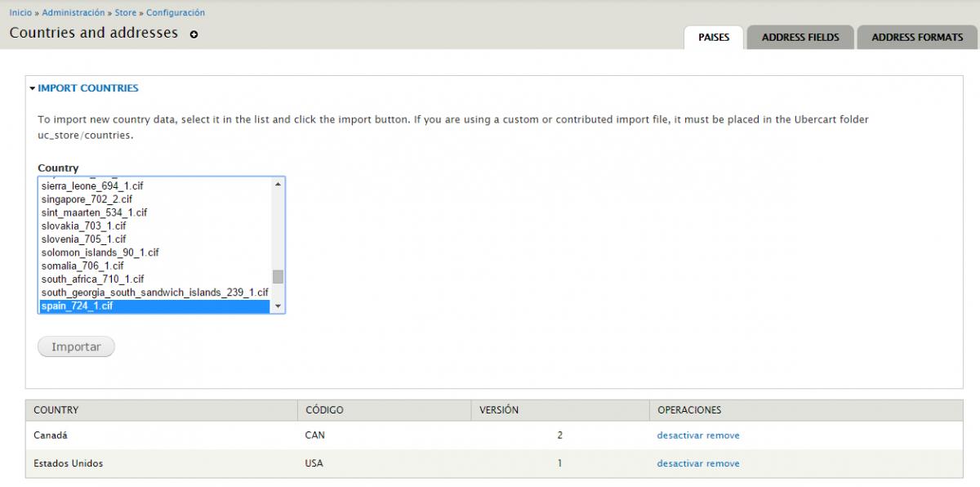
Task: Select the PAISES tab
Action: pos(713,38)
